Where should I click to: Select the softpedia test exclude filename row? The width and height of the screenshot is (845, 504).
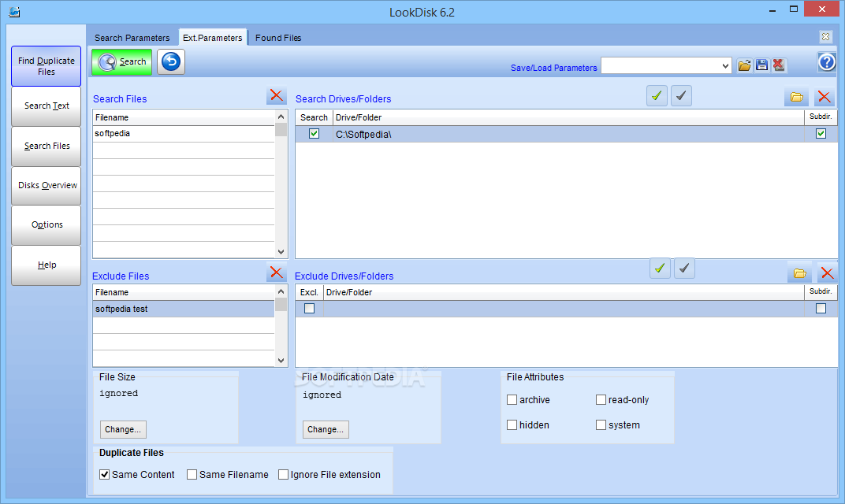[x=183, y=309]
